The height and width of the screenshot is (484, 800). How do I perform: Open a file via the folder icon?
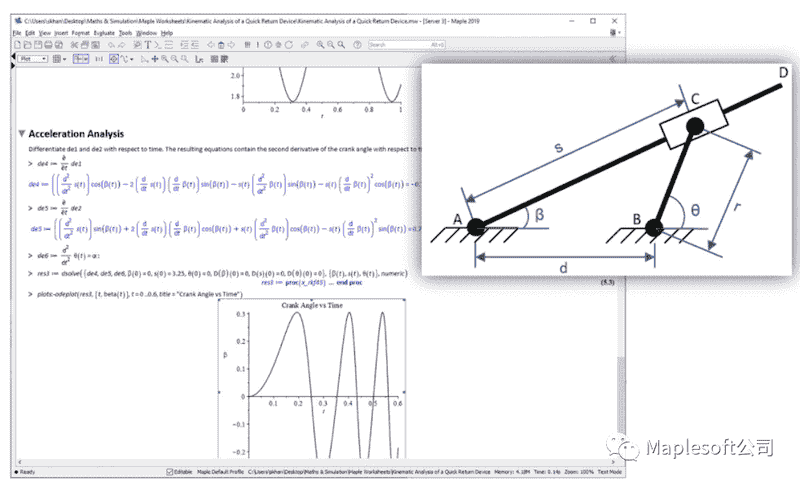(x=28, y=45)
